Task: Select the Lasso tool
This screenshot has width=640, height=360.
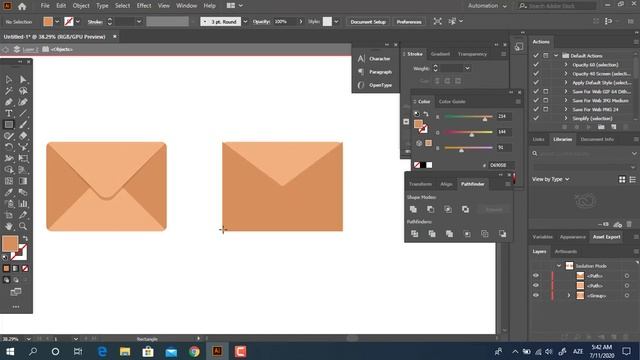Action: [x=23, y=91]
